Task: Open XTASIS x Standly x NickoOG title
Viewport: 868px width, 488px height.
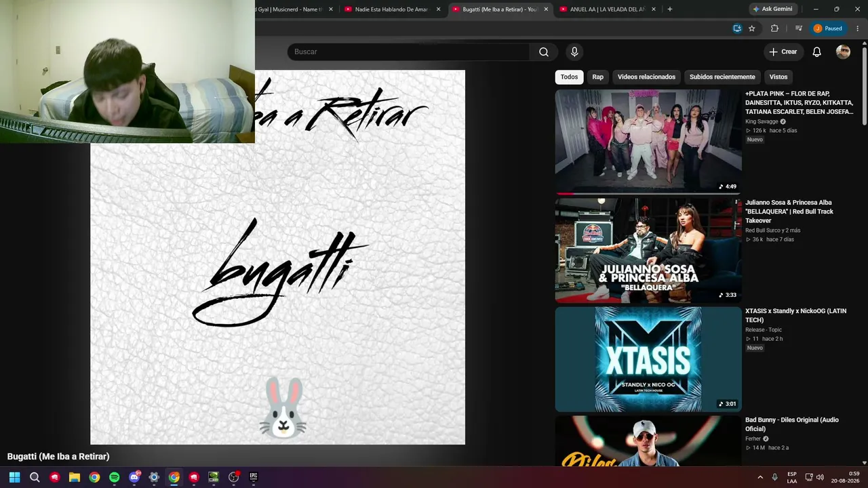Action: pyautogui.click(x=795, y=315)
